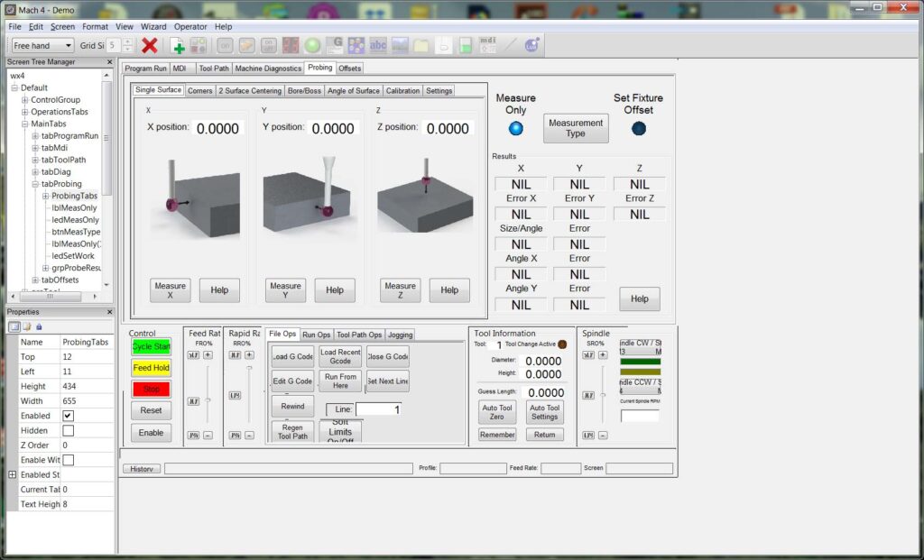The image size is (924, 560).
Task: Click the Z probing illustration image
Action: tap(425, 195)
